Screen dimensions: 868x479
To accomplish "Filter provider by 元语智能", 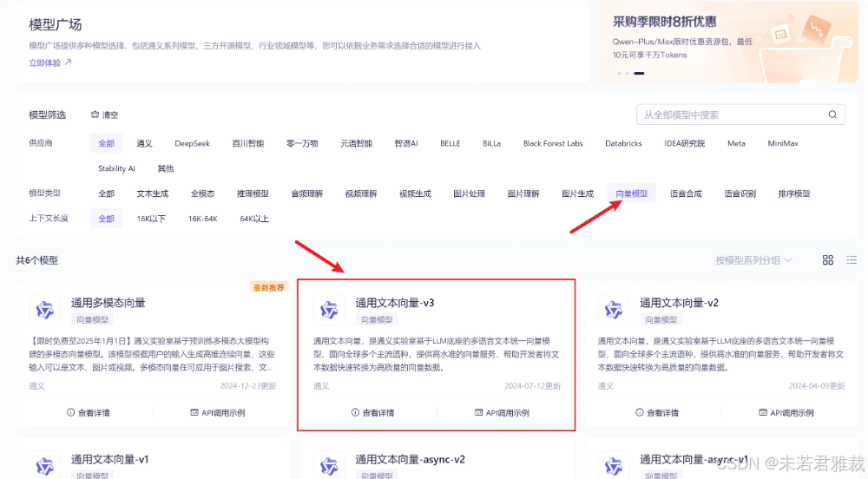I will coord(357,143).
